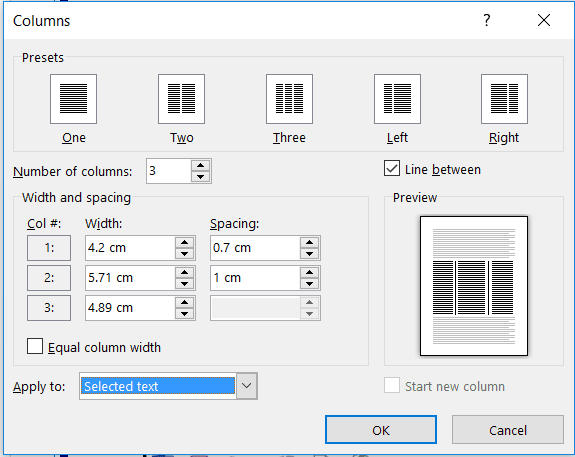The image size is (575, 457).
Task: Click the column 3: label box
Action: 49,308
